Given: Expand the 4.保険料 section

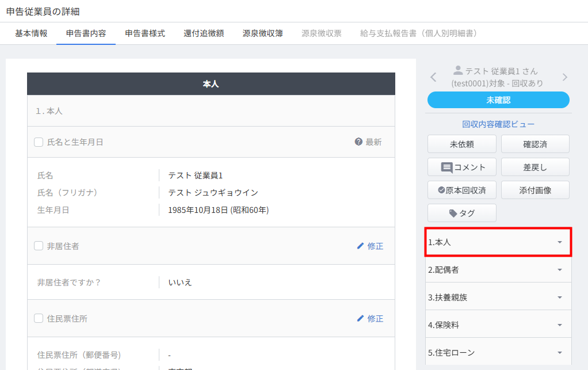Looking at the screenshot, I should (x=498, y=325).
